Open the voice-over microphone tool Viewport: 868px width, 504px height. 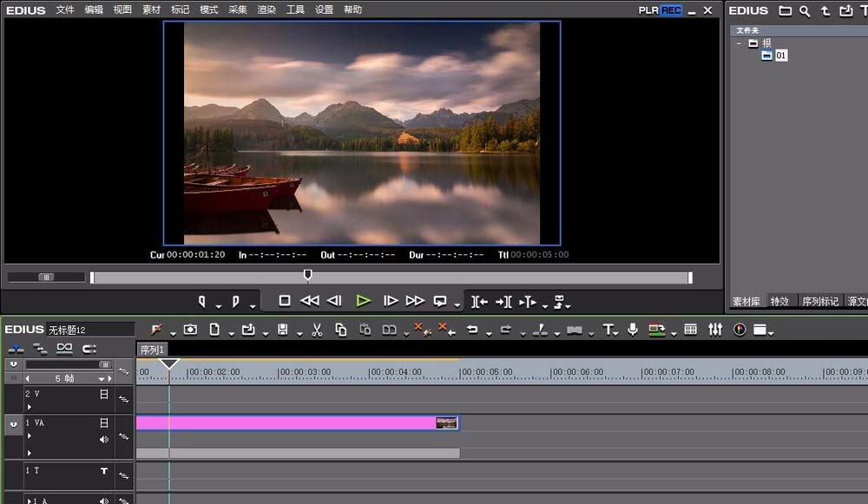click(633, 330)
